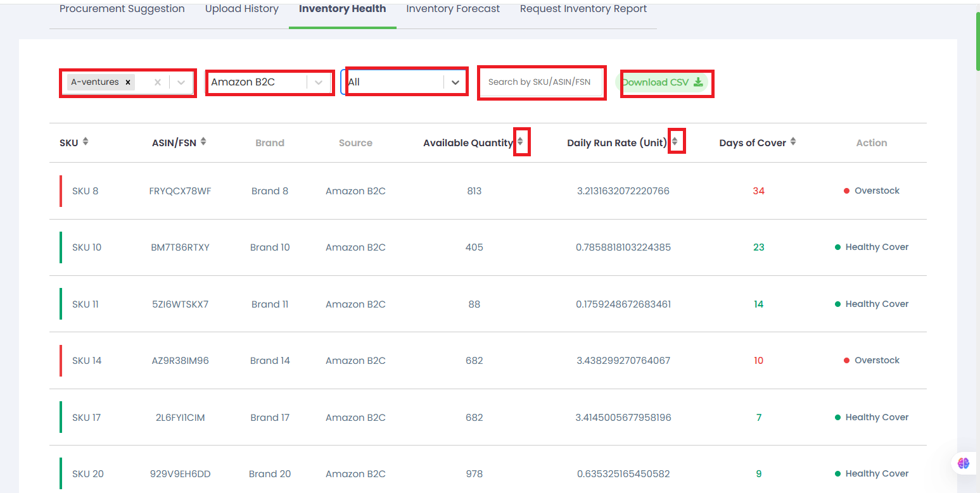Sort by Days of Cover arrows
This screenshot has height=493, width=980.
[x=793, y=142]
